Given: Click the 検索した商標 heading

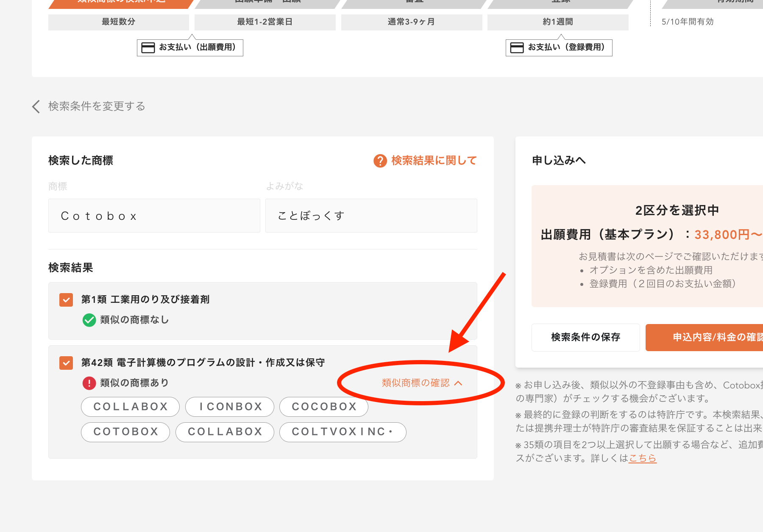Looking at the screenshot, I should pyautogui.click(x=81, y=161).
